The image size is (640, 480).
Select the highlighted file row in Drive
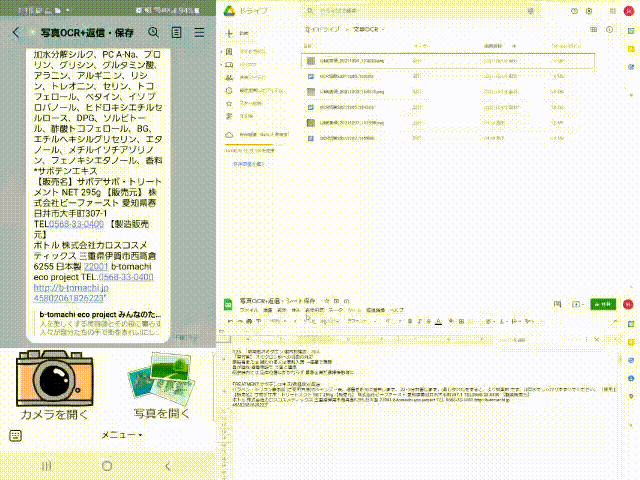(448, 61)
